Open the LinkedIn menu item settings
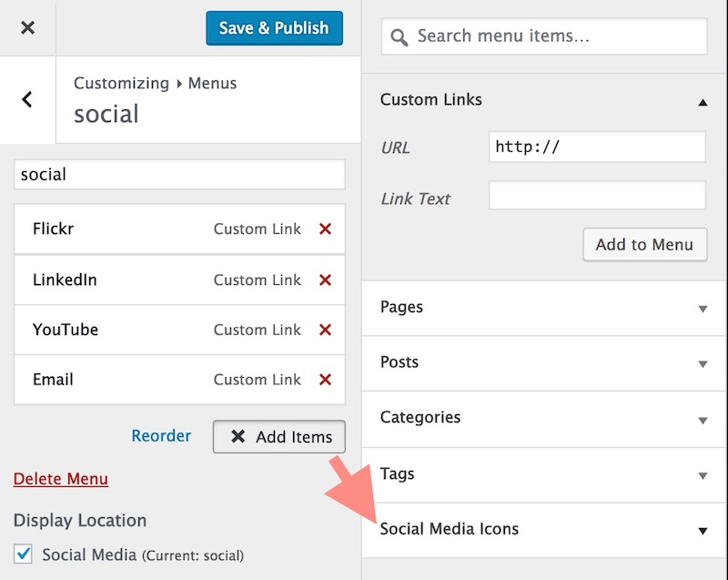The width and height of the screenshot is (728, 580). 179,280
